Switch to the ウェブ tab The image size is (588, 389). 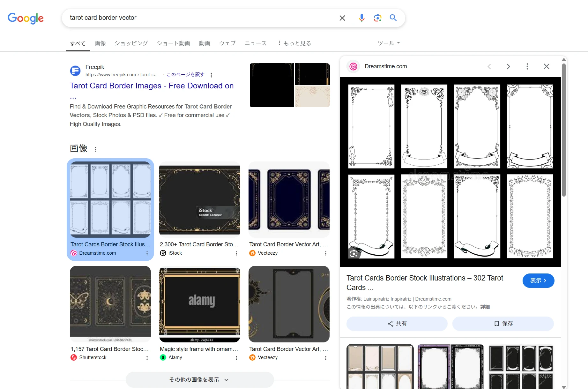[227, 43]
